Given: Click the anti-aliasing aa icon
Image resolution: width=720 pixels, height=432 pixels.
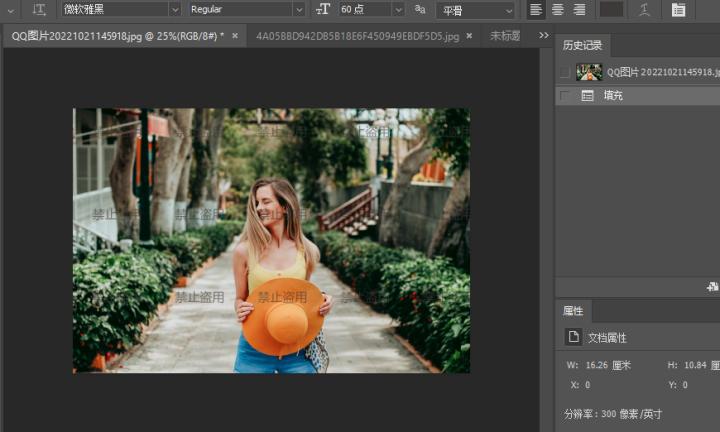Looking at the screenshot, I should click(x=420, y=9).
